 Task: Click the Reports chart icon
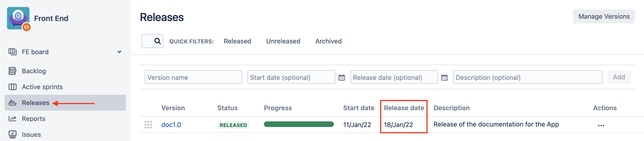(x=13, y=118)
